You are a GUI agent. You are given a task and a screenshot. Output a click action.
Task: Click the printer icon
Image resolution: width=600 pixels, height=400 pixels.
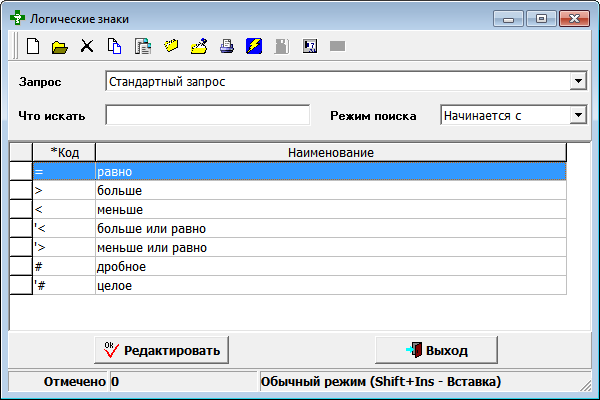pyautogui.click(x=227, y=46)
